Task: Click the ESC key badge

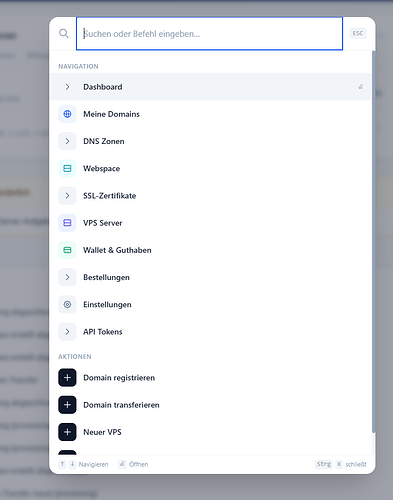Action: point(358,33)
